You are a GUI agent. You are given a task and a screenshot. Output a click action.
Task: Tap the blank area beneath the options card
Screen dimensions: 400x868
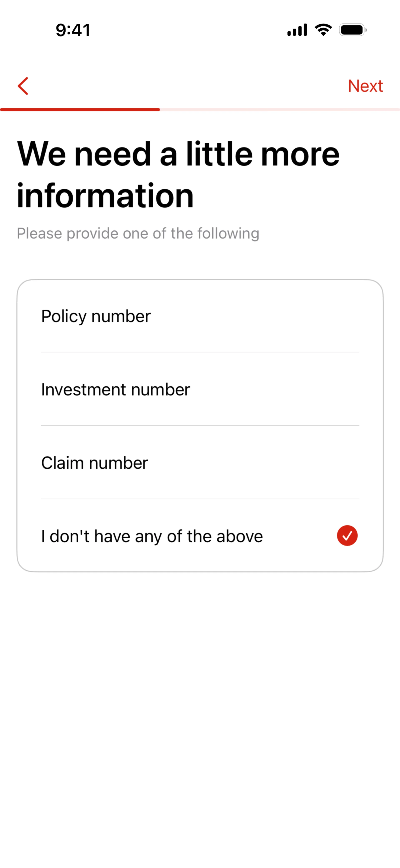tap(200, 708)
